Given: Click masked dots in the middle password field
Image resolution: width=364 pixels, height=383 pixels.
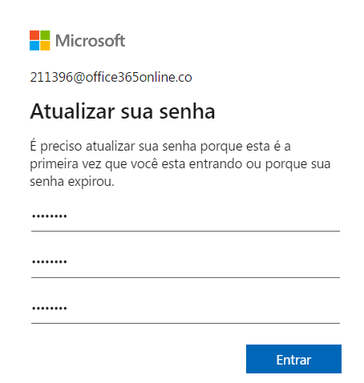Looking at the screenshot, I should tap(49, 262).
